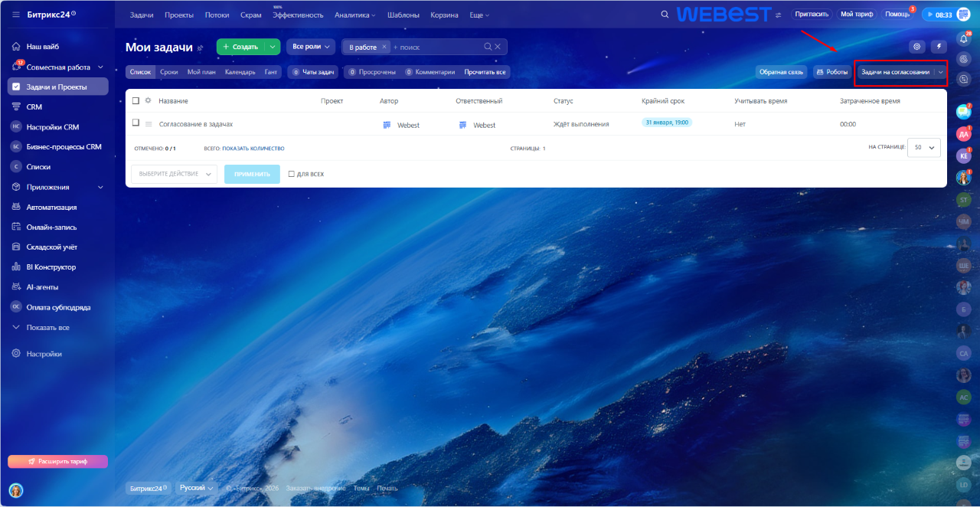Open the profile avatar next to timer
Image resolution: width=980 pixels, height=507 pixels.
pos(964,15)
